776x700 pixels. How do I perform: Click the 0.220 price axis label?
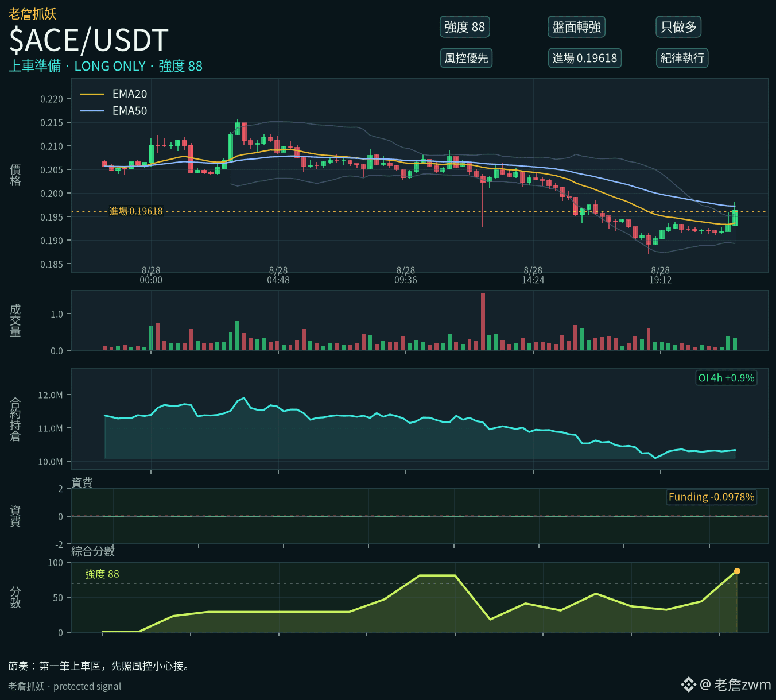click(52, 99)
